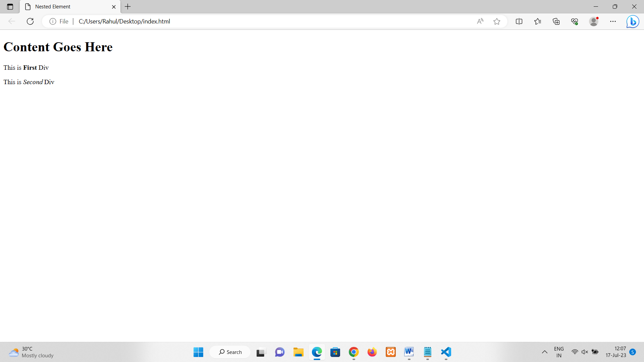
Task: Click the browser Refresh button
Action: (x=30, y=21)
